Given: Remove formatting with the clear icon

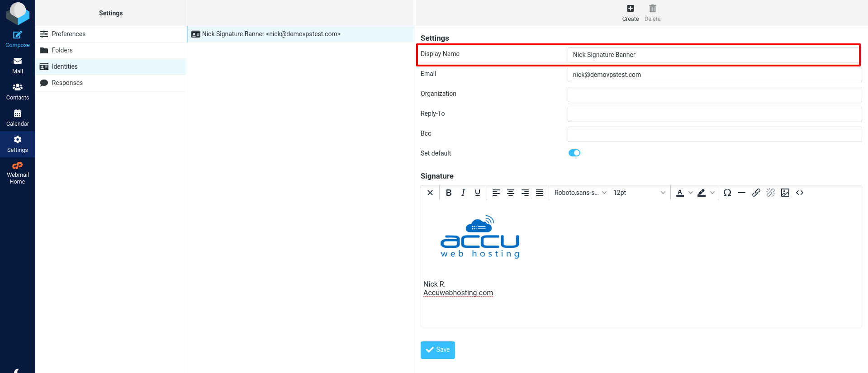Looking at the screenshot, I should [430, 193].
